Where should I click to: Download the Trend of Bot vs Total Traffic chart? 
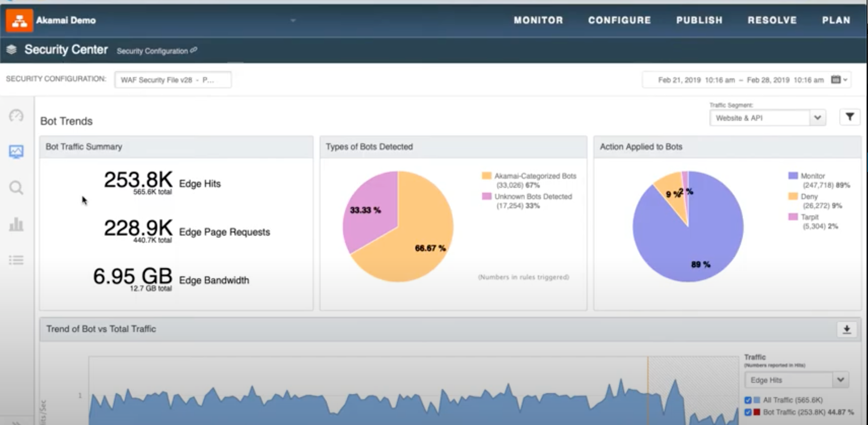coord(847,329)
